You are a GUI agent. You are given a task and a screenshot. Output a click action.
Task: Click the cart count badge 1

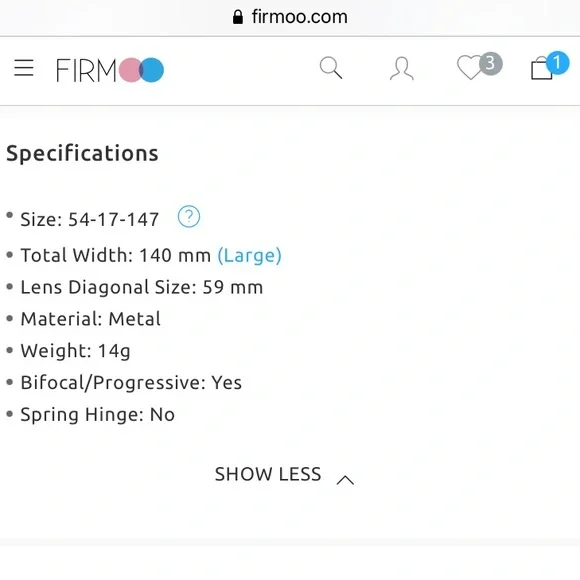557,63
